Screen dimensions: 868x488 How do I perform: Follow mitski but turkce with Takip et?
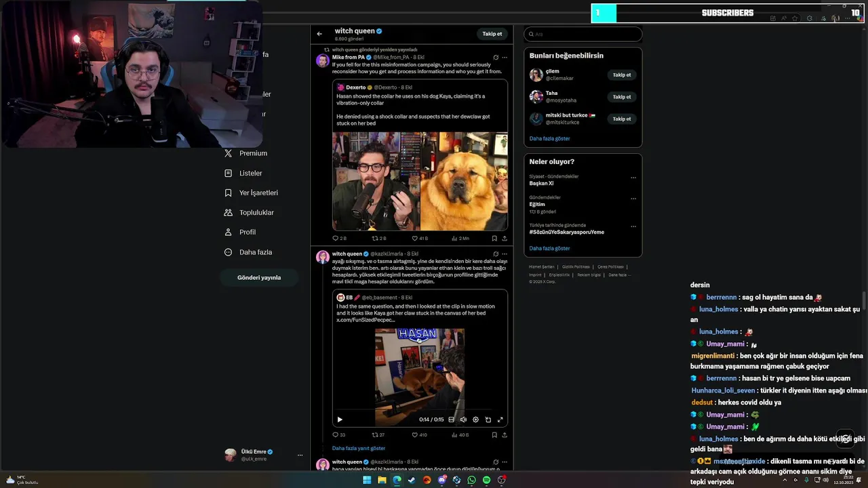tap(622, 119)
